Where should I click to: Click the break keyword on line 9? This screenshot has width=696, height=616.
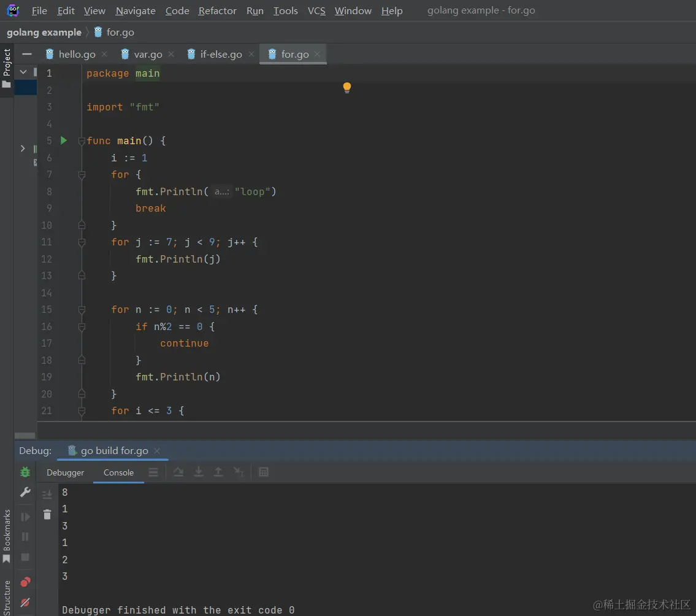tap(150, 208)
